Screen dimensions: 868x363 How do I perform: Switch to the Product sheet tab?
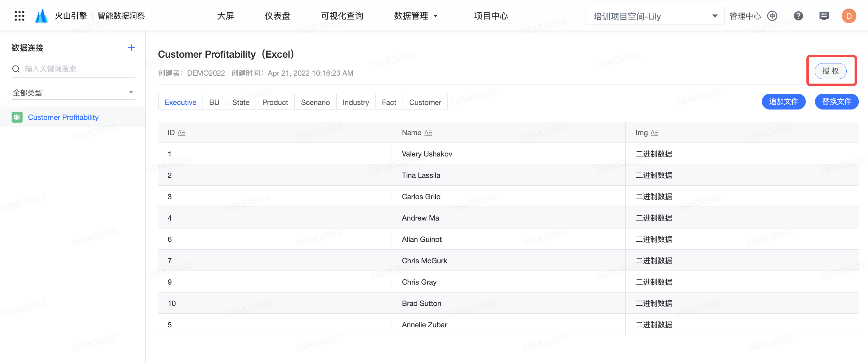pyautogui.click(x=275, y=102)
